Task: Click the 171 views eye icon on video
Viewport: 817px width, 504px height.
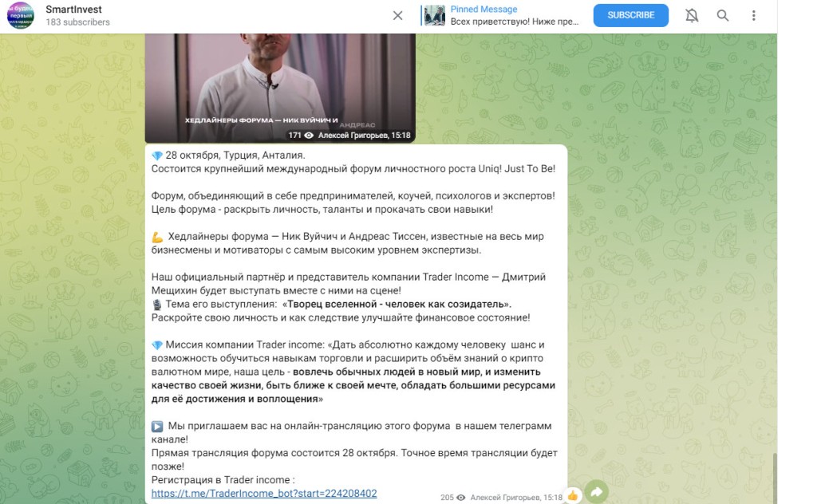Action: [x=309, y=136]
